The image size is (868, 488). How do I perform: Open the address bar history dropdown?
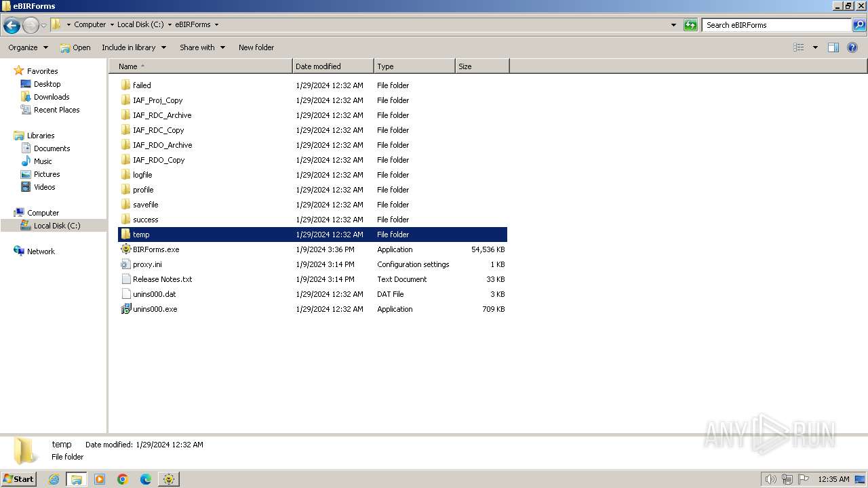[x=673, y=25]
